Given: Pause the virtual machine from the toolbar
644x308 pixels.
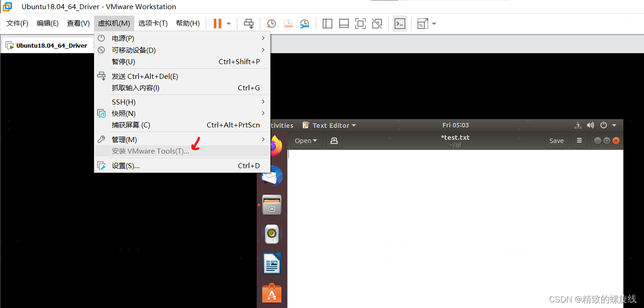Looking at the screenshot, I should click(217, 23).
